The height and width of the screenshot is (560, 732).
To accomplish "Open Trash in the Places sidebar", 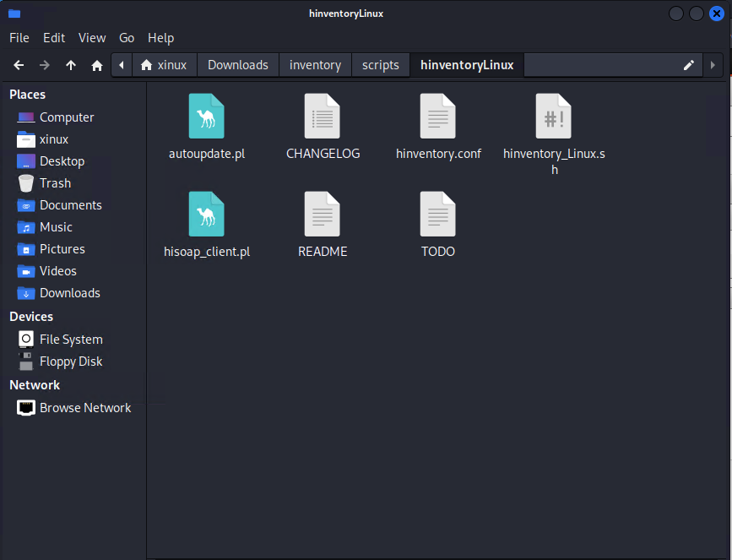I will [x=55, y=183].
